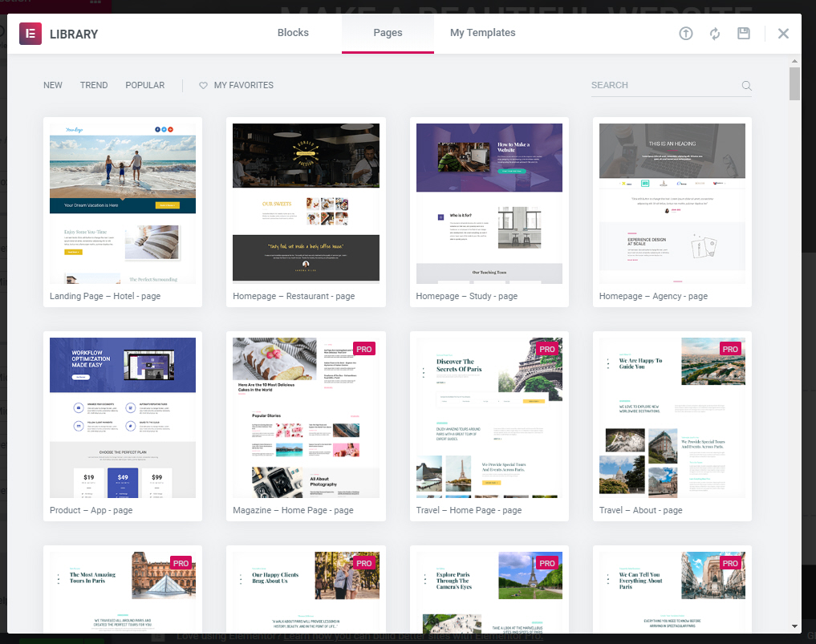The height and width of the screenshot is (644, 816).
Task: Open Travel – Home Page template thumbnail
Action: click(x=489, y=418)
